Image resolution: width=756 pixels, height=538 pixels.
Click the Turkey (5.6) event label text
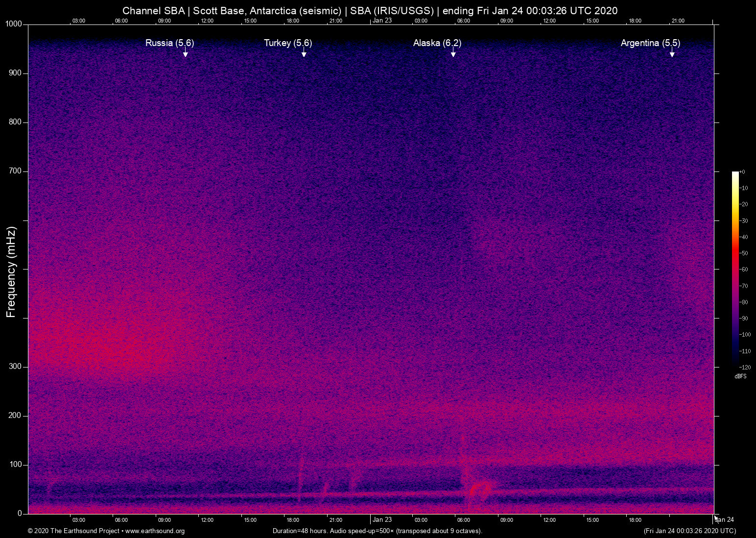click(287, 43)
